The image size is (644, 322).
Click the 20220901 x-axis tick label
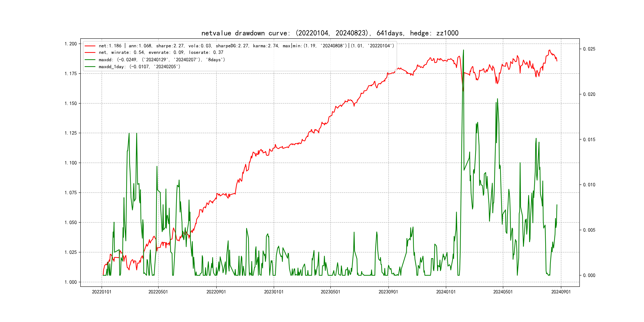coord(216,292)
